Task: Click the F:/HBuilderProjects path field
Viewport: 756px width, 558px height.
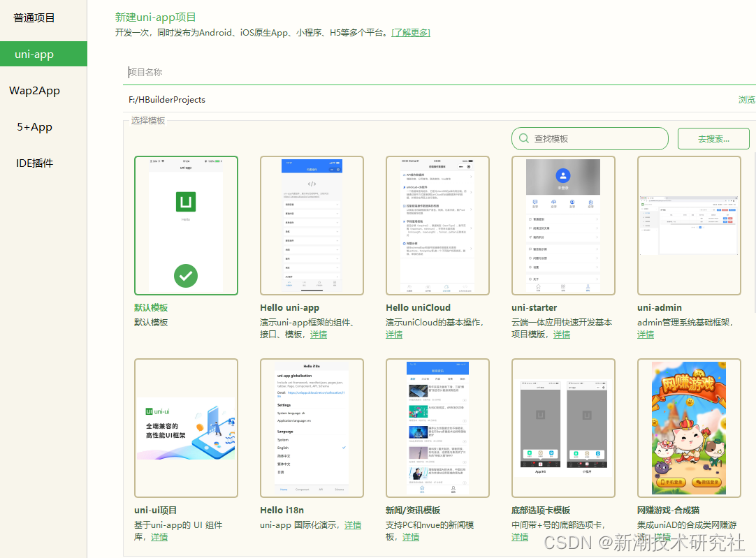Action: (x=429, y=100)
